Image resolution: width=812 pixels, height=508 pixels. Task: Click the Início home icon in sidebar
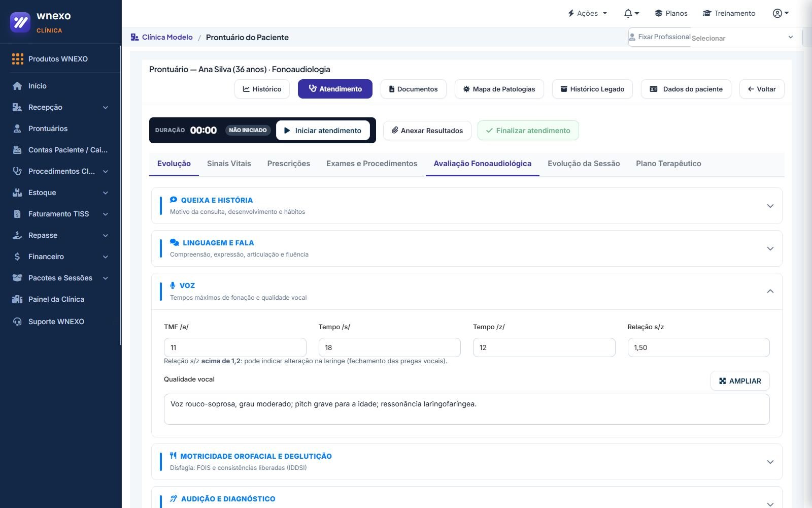(x=17, y=86)
